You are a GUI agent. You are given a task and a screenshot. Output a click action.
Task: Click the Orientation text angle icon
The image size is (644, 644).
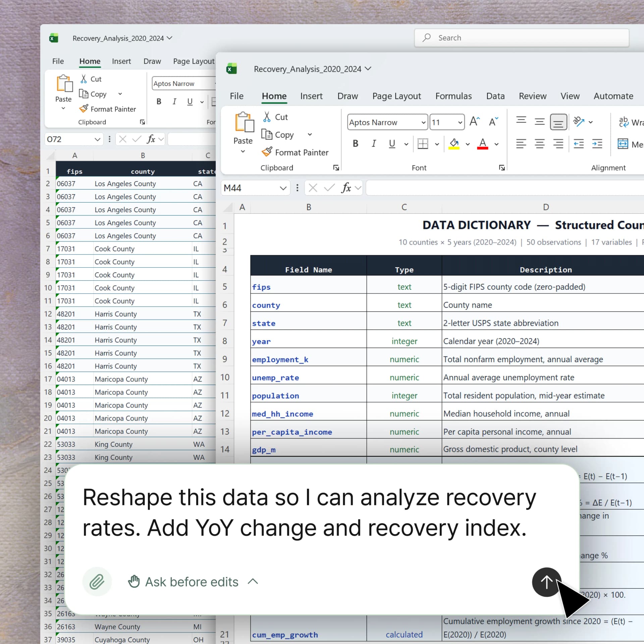(x=579, y=121)
